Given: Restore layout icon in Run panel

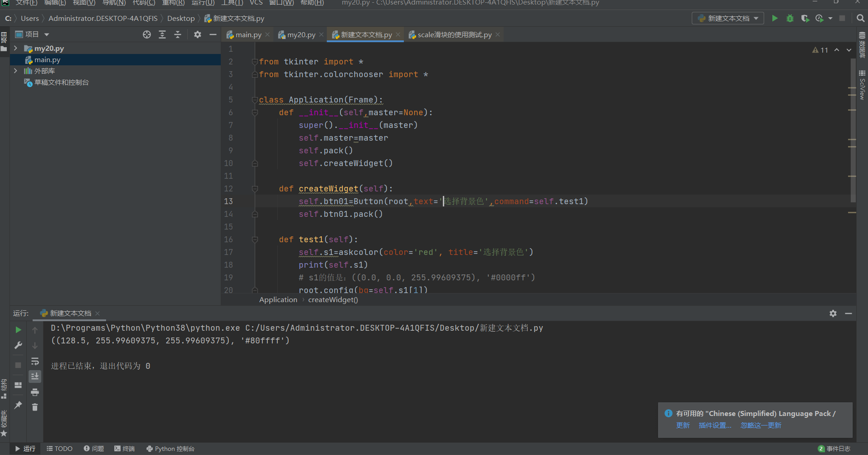Looking at the screenshot, I should (x=18, y=385).
